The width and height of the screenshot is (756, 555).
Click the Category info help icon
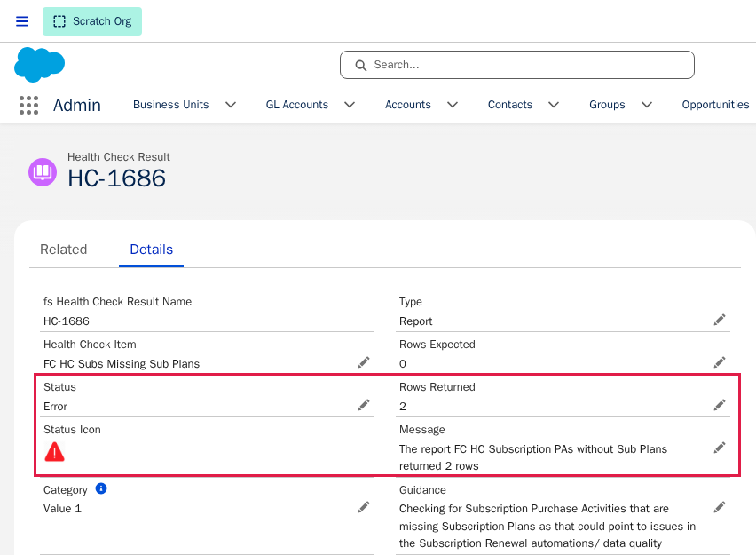pyautogui.click(x=101, y=488)
